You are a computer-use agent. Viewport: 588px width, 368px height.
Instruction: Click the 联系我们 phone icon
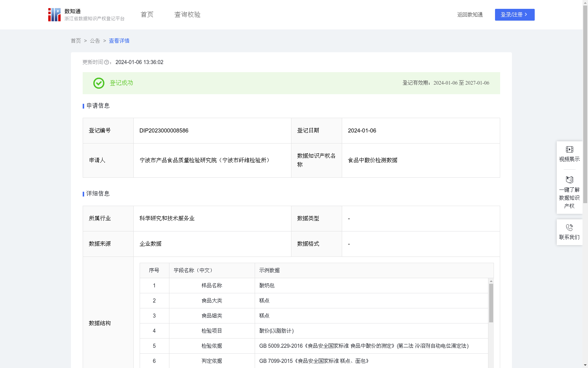tap(569, 227)
